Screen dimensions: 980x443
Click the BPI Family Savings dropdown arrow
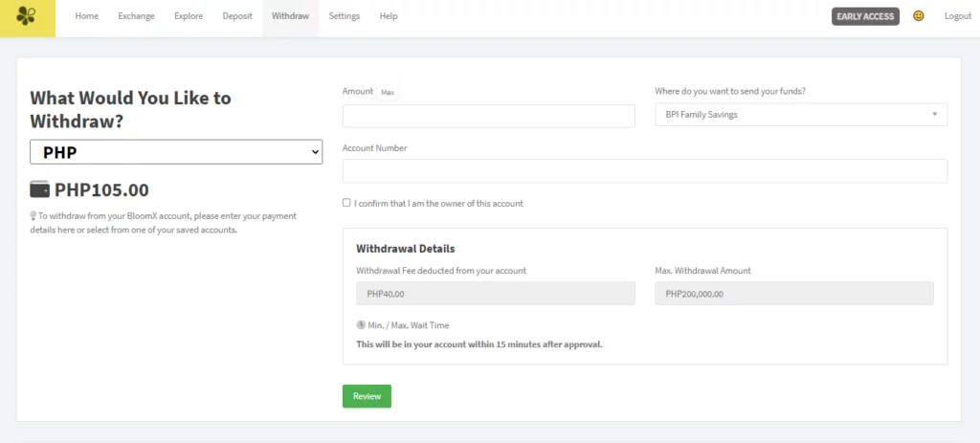coord(934,115)
